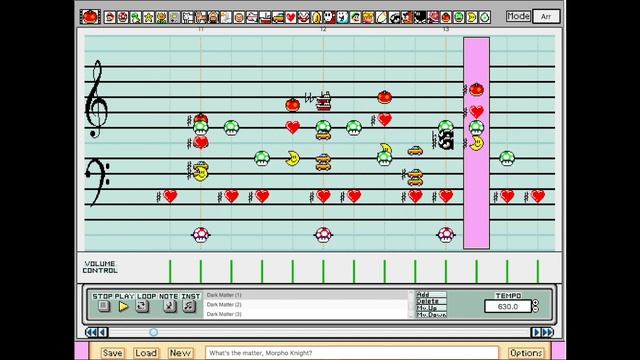The image size is (640, 360).
Task: Step forward with the single-right arrow
Action: coord(536,332)
